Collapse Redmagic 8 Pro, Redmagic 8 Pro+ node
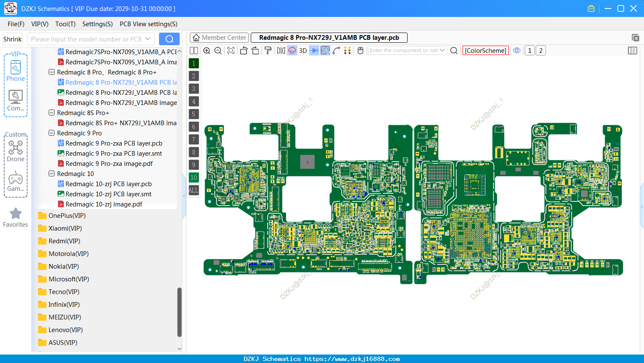Screen dimensions: 644x363 [x=52, y=72]
